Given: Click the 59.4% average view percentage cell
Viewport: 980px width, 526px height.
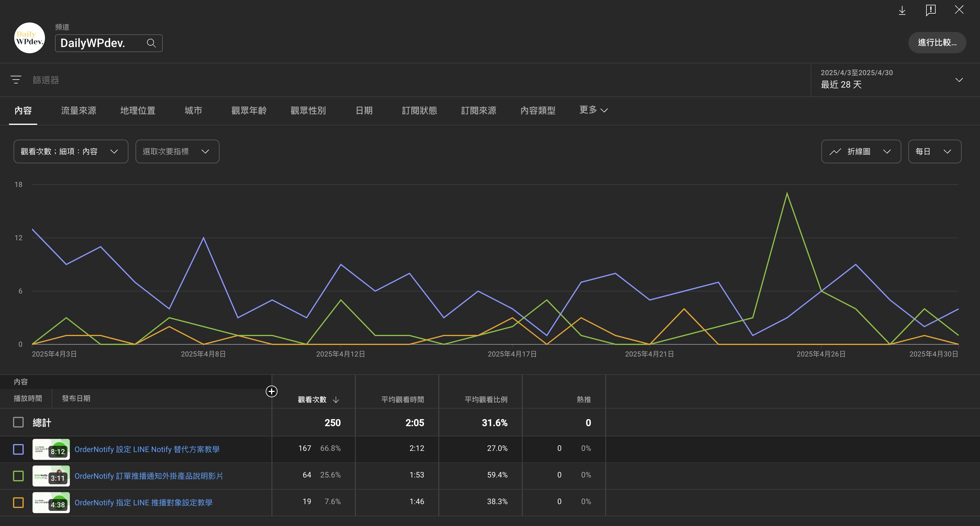Looking at the screenshot, I should coord(497,475).
